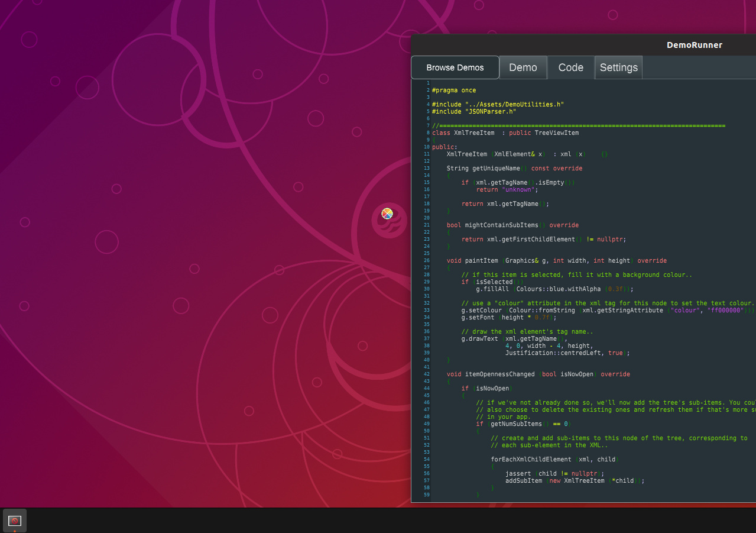The height and width of the screenshot is (533, 756).
Task: Click the "#pragma once" code line
Action: tap(454, 90)
